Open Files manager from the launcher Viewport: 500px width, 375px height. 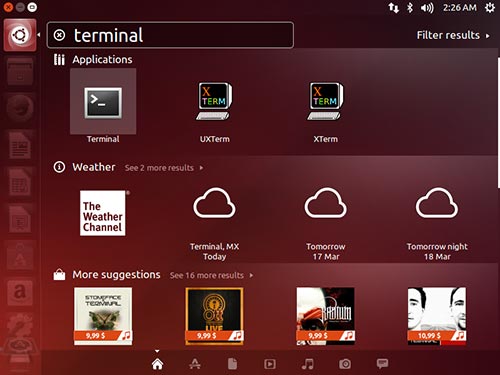pyautogui.click(x=20, y=71)
